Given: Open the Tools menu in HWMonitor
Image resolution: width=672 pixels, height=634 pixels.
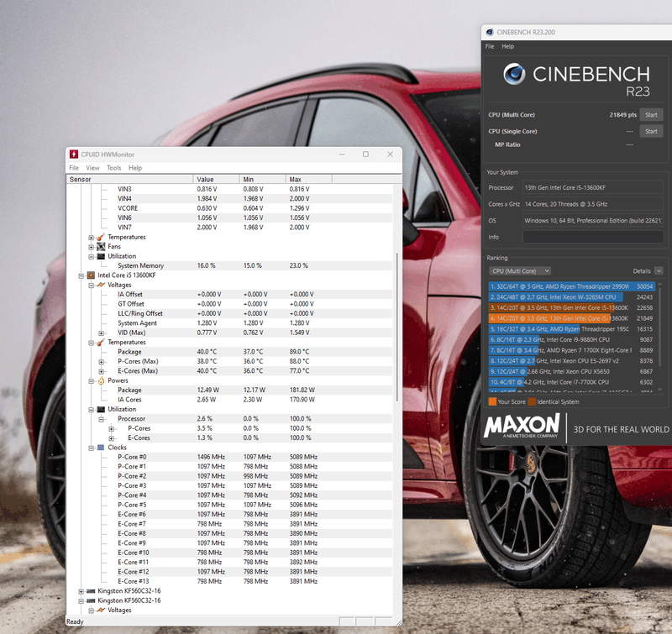Looking at the screenshot, I should (114, 168).
